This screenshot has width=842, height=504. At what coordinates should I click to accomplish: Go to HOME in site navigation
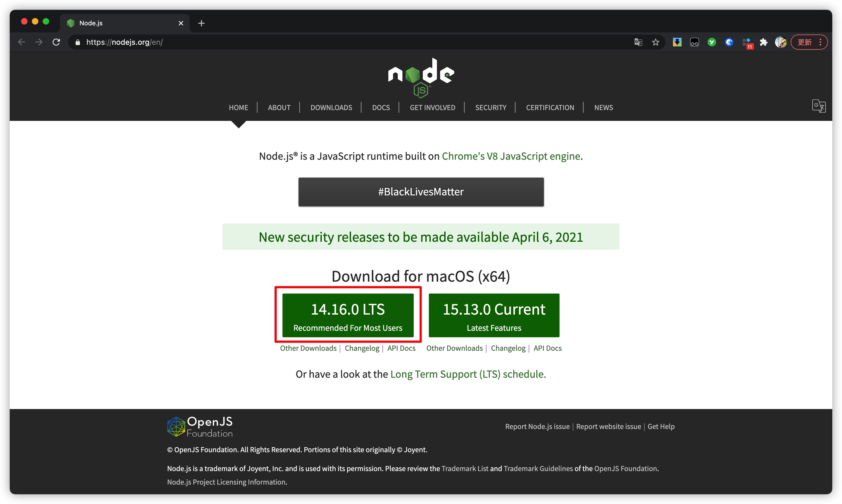tap(238, 108)
